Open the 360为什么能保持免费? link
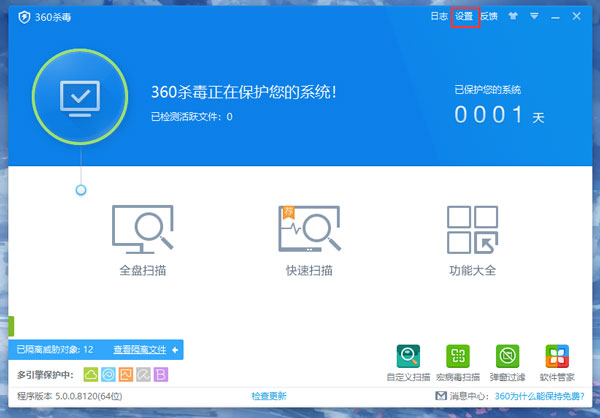This screenshot has width=600, height=418. click(540, 396)
